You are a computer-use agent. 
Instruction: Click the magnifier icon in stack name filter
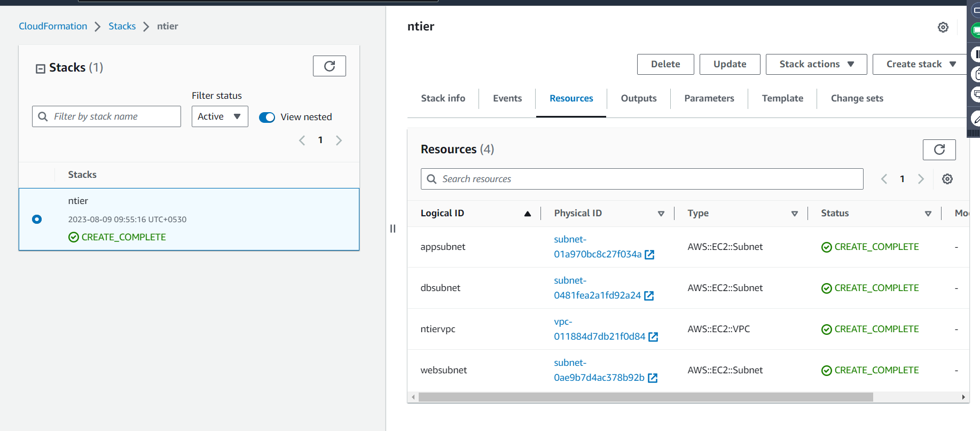(43, 116)
